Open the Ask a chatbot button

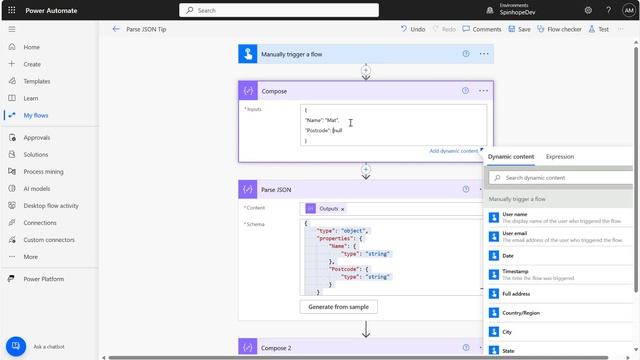[16, 346]
